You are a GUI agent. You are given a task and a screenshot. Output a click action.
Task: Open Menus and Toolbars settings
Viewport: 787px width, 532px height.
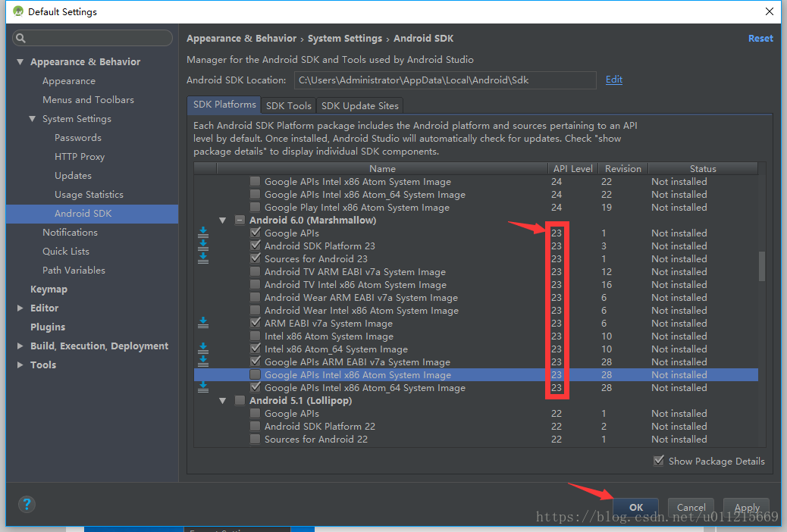[x=89, y=100]
